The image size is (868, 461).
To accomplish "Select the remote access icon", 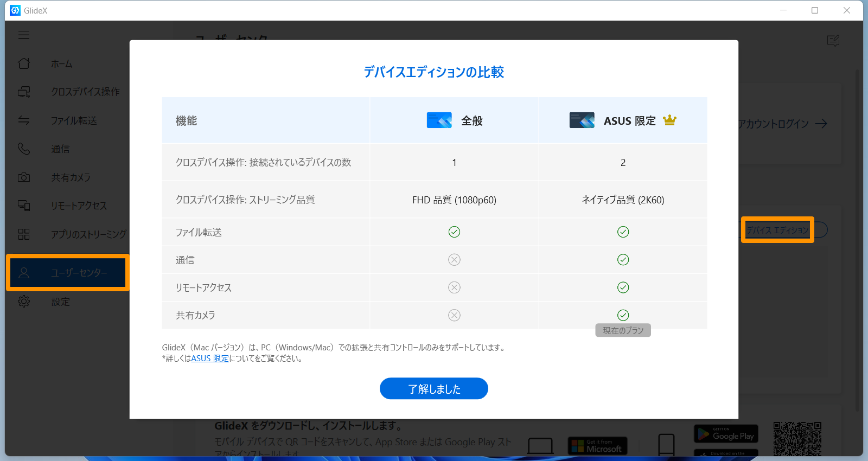I will pos(24,206).
